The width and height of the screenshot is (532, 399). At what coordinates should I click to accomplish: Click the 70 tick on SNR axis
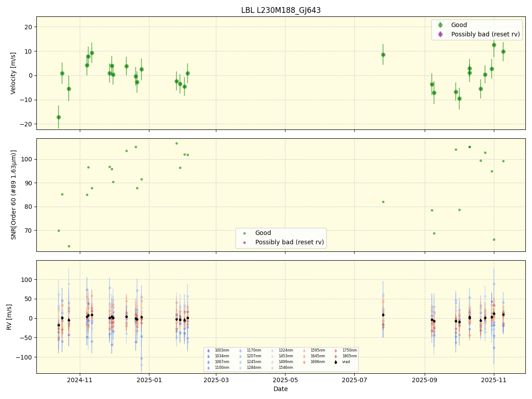29,231
